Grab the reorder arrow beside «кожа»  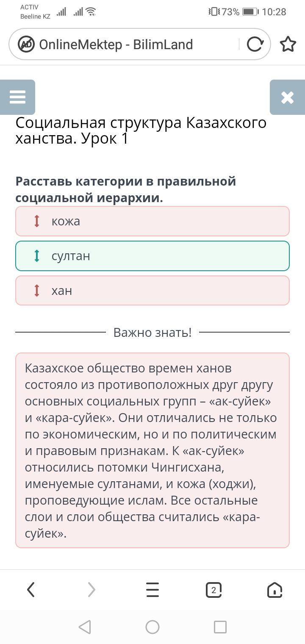point(37,221)
